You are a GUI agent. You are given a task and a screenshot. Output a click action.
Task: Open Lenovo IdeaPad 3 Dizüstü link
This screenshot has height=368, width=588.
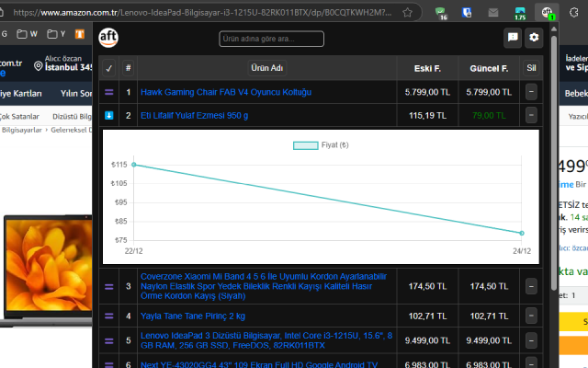coord(266,340)
